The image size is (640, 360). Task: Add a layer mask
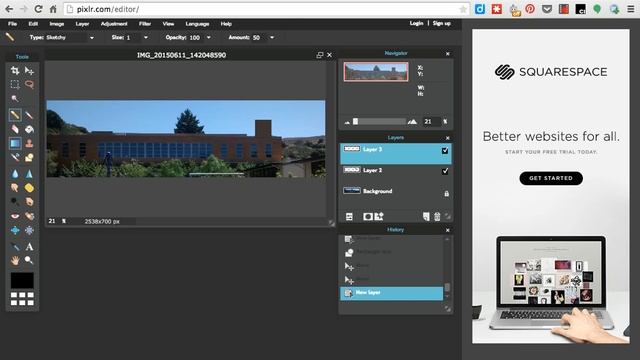point(368,217)
